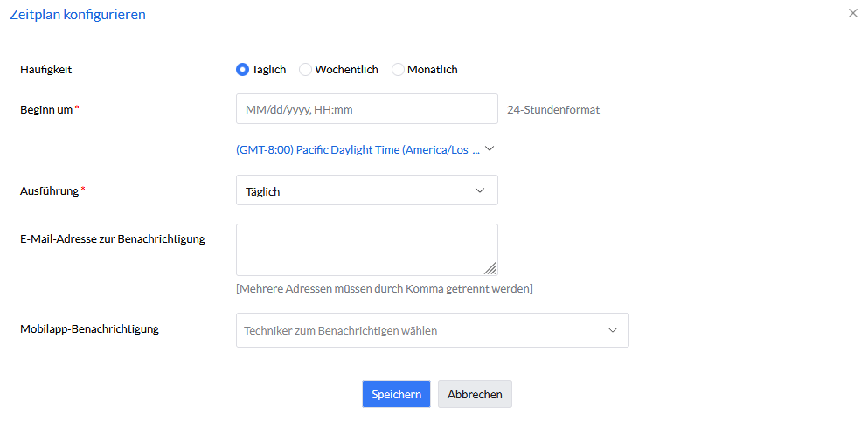The image size is (868, 428).
Task: Click the Häufigkeit label
Action: 46,70
